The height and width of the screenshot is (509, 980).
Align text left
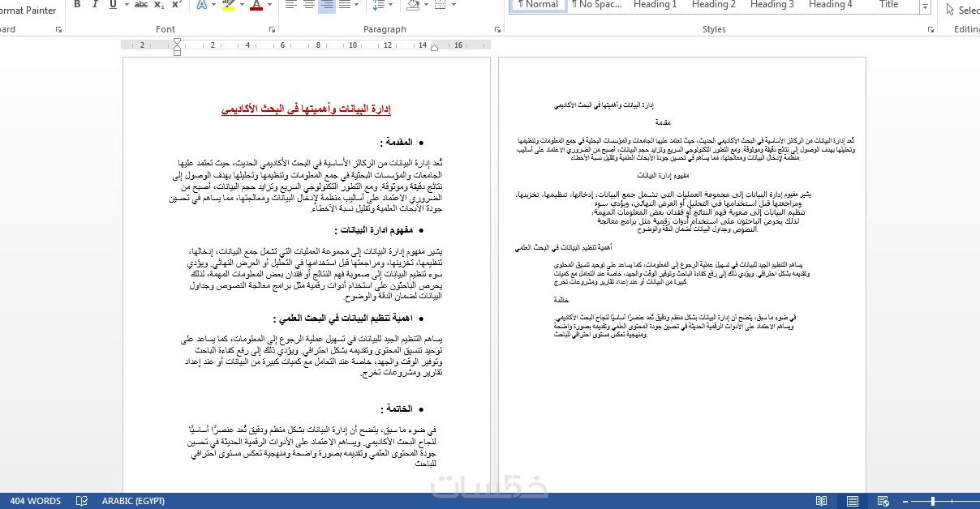[x=291, y=5]
